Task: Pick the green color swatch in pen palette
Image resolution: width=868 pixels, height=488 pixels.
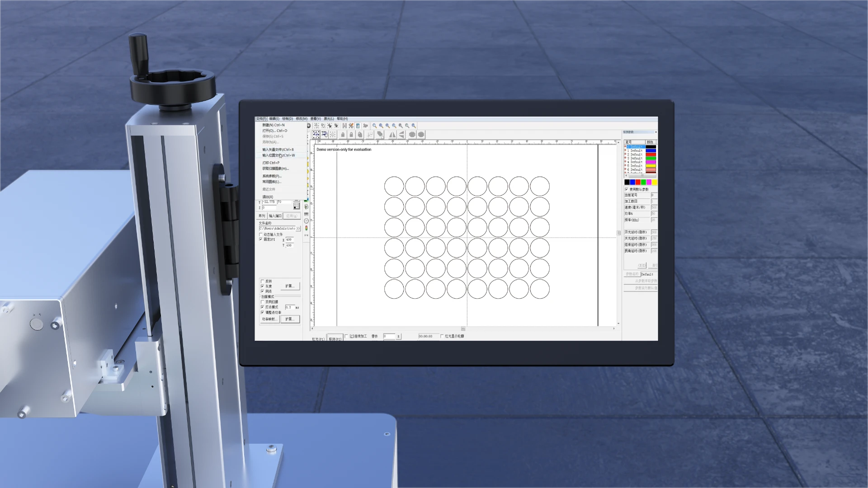Action: pyautogui.click(x=643, y=182)
